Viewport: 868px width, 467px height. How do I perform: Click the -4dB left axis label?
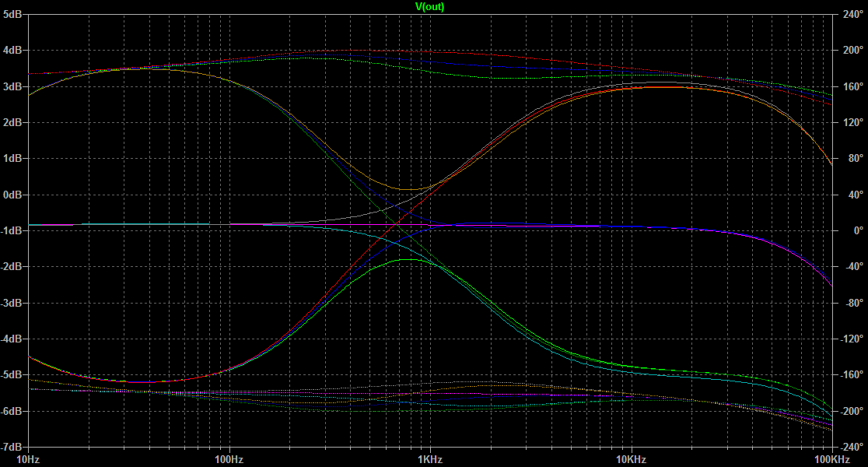(x=11, y=339)
